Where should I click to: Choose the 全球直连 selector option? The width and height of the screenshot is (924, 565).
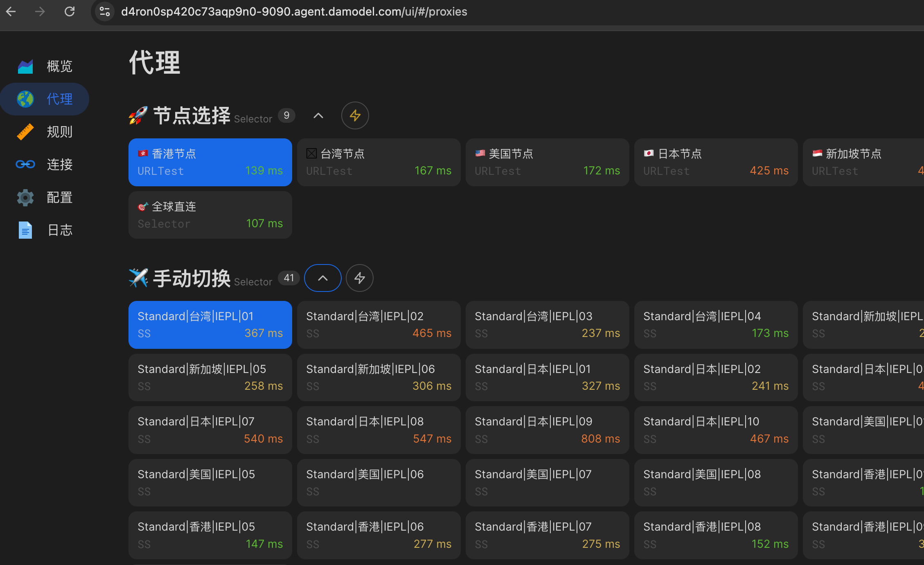tap(210, 215)
